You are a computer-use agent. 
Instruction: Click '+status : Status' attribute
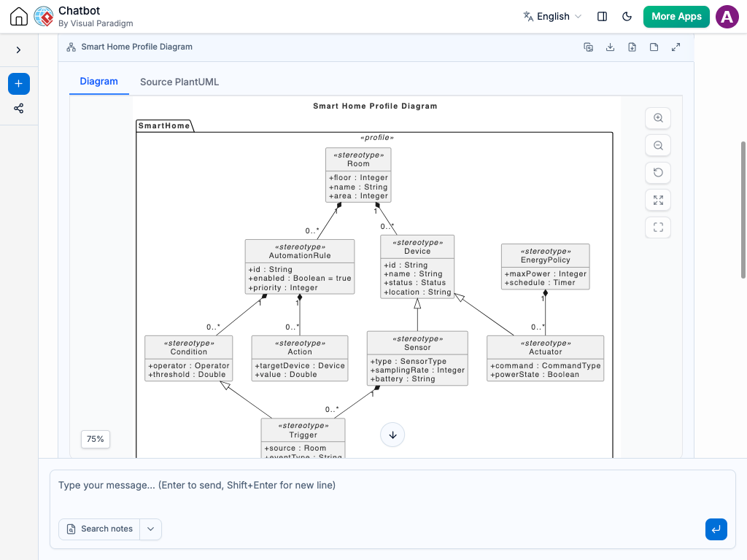click(415, 283)
